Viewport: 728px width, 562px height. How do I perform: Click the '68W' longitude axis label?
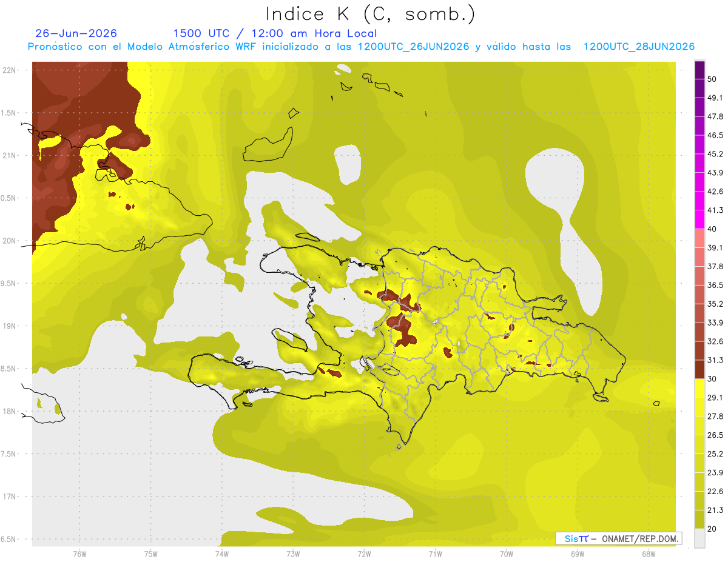[x=648, y=554]
